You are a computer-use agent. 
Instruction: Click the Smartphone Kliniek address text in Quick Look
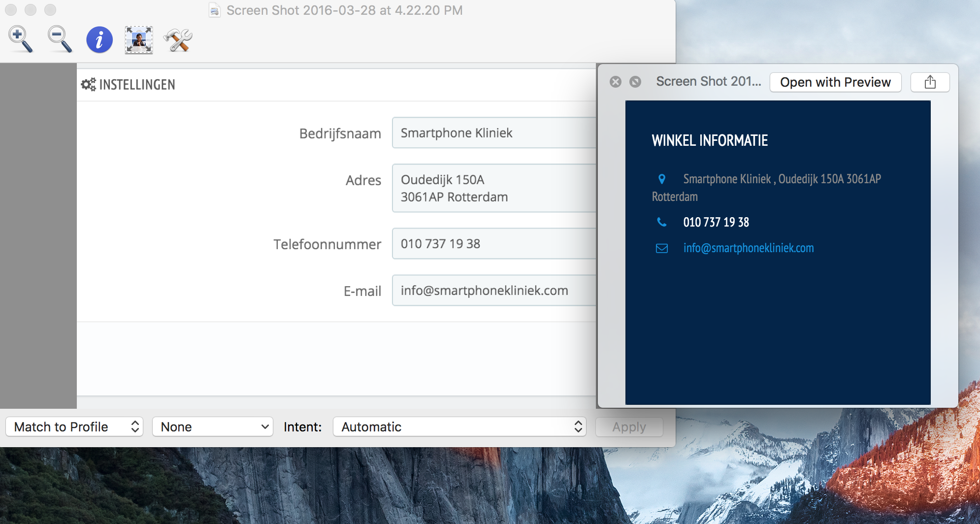pyautogui.click(x=766, y=188)
